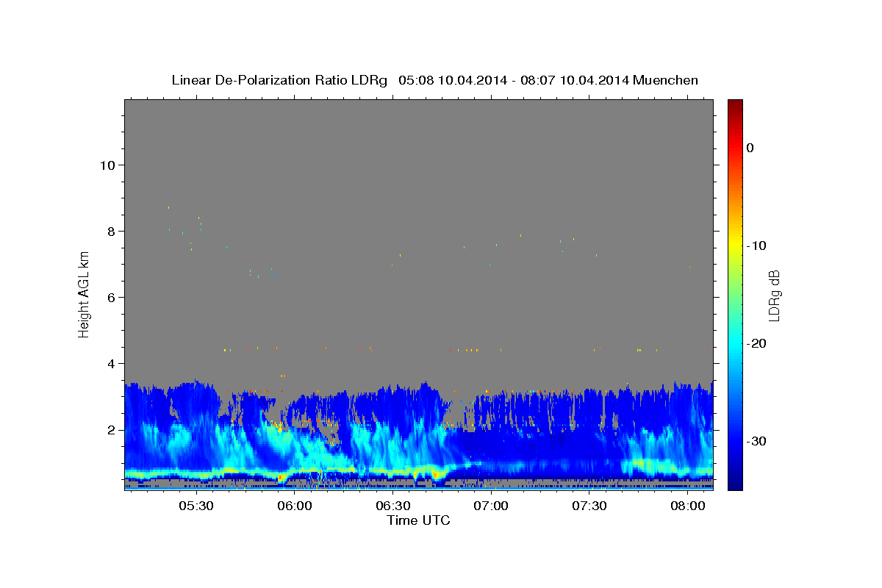Image resolution: width=882 pixels, height=588 pixels.
Task: Click the height tick label 10
Action: [107, 165]
